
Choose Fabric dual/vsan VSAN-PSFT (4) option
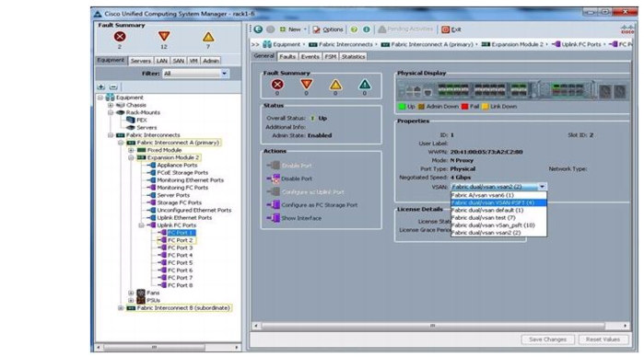coord(498,202)
